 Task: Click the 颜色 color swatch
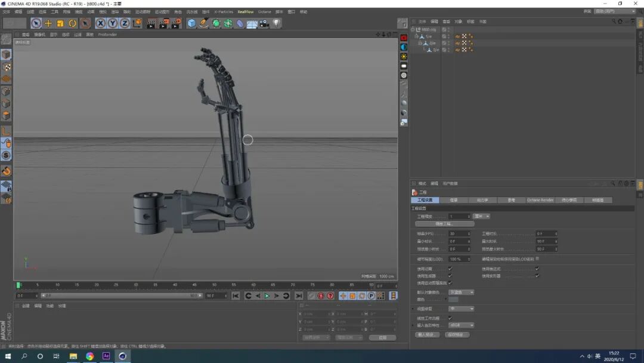point(454,299)
